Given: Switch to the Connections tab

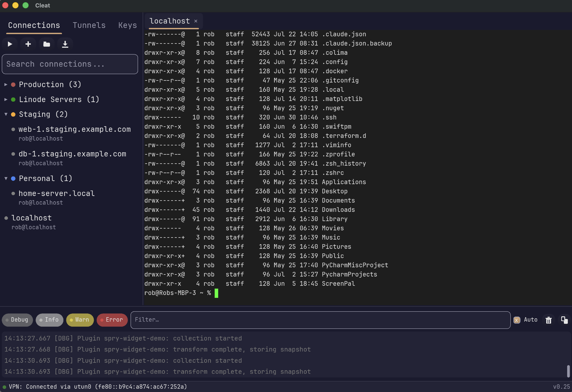Looking at the screenshot, I should point(34,25).
